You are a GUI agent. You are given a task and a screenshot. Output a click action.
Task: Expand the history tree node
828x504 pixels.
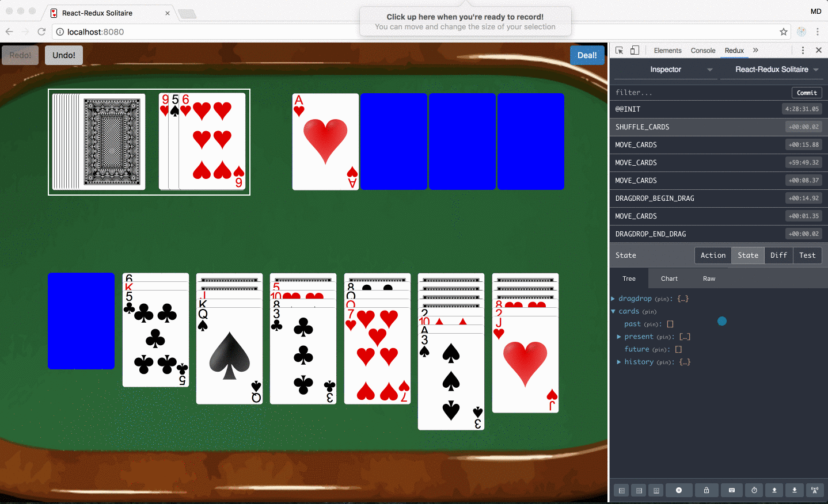[x=619, y=362]
